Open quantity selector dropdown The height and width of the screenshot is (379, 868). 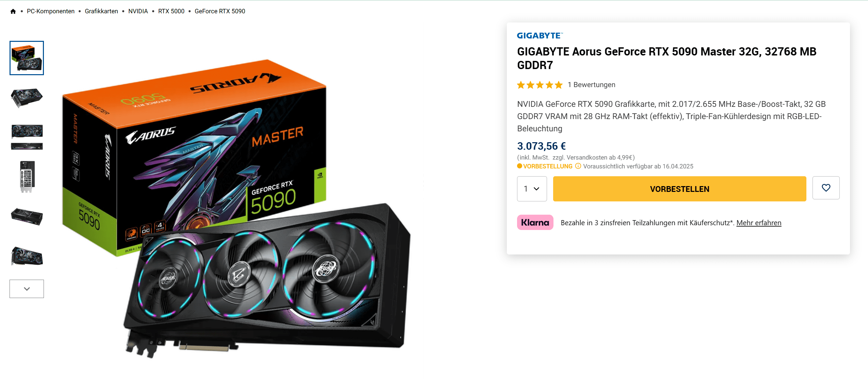click(x=532, y=189)
